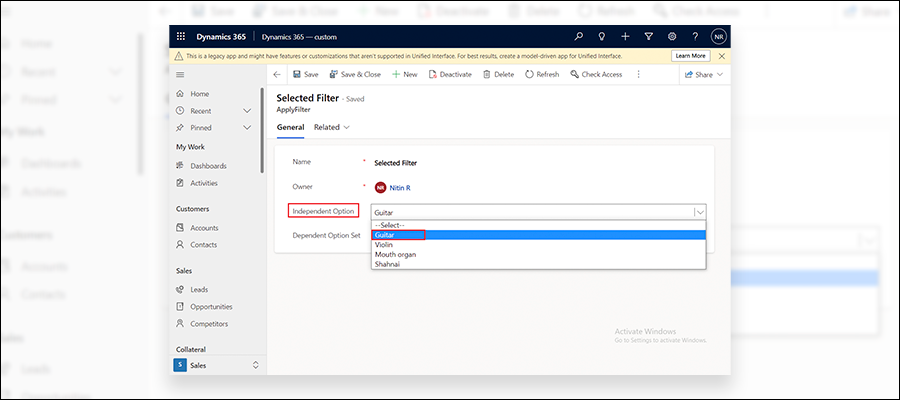
Task: Click the help question mark icon
Action: (x=695, y=37)
